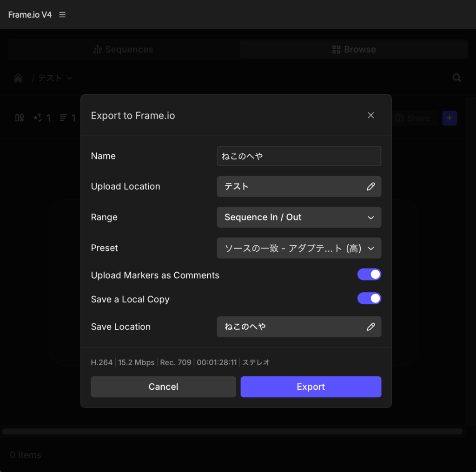Disable Upload Markers as Comments toggle

[x=369, y=275]
